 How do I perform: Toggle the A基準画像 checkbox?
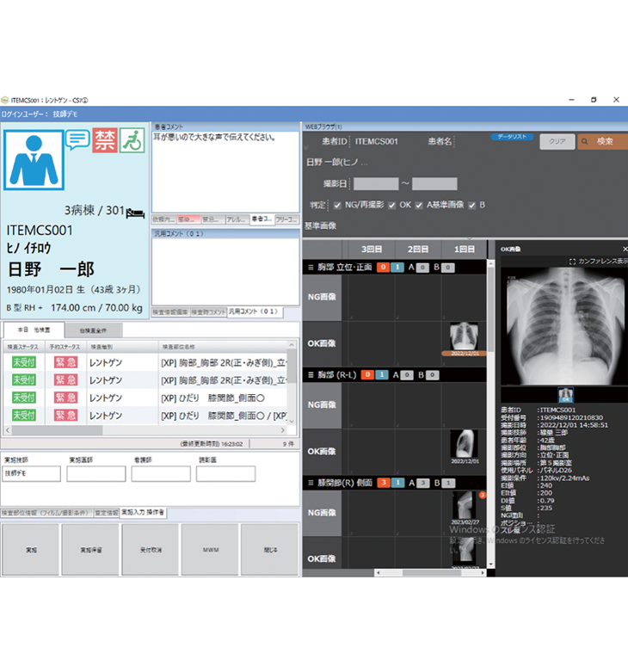pos(419,206)
